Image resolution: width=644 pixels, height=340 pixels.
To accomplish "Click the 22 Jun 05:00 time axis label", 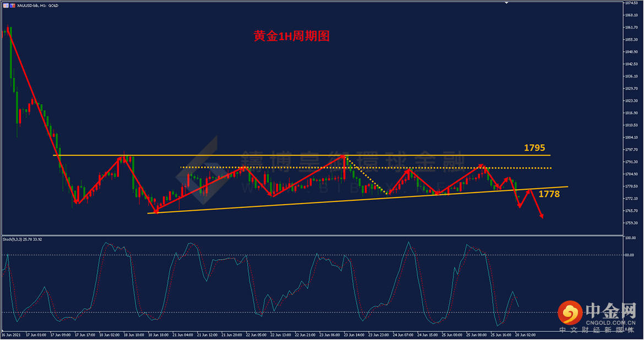I will pyautogui.click(x=256, y=336).
